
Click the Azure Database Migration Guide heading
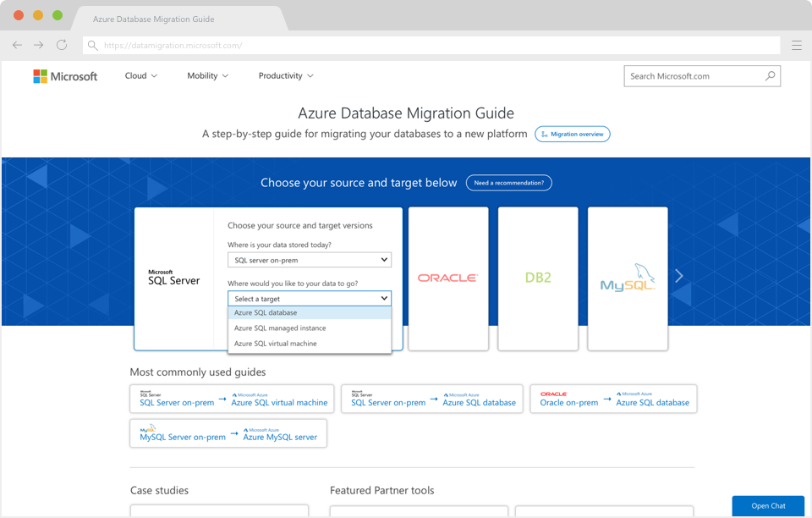pos(406,113)
